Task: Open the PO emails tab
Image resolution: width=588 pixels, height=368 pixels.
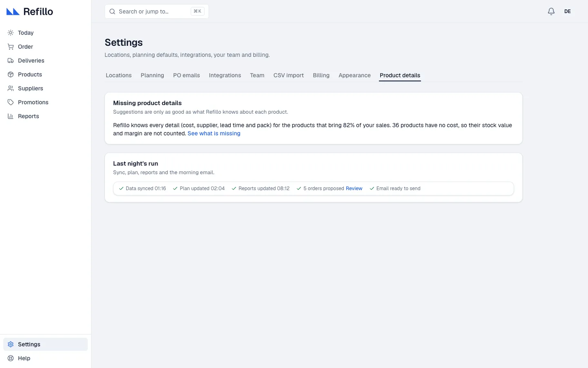Action: coord(187,75)
